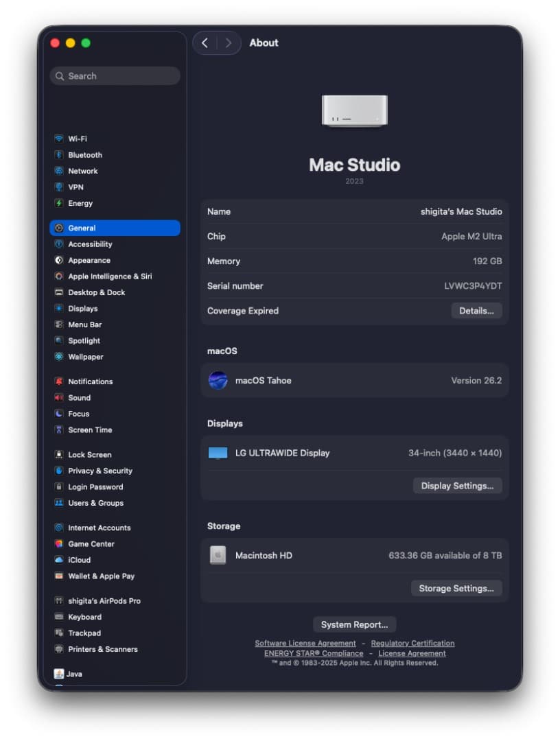
Task: Open the System Report... button
Action: [354, 624]
